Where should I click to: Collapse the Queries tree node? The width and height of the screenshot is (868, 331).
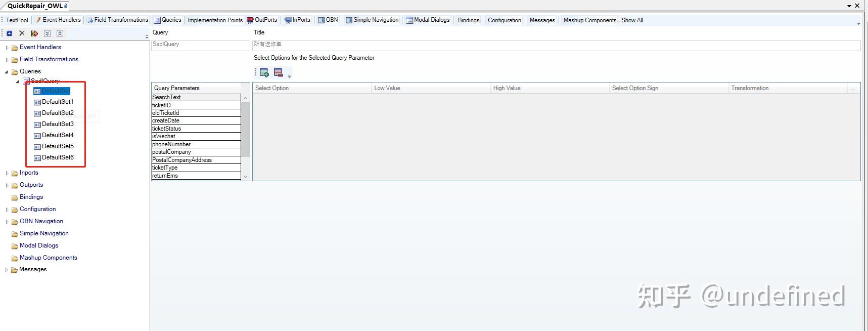pos(7,72)
